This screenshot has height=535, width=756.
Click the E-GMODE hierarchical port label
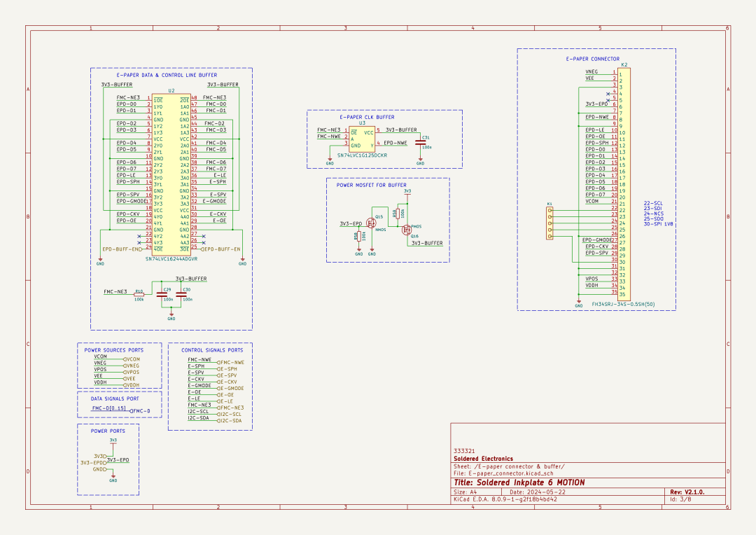(x=230, y=389)
